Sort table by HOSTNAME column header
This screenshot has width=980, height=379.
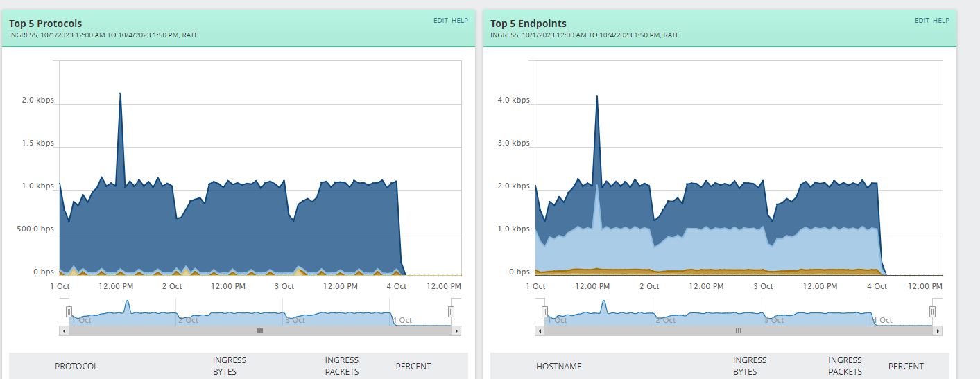(559, 366)
